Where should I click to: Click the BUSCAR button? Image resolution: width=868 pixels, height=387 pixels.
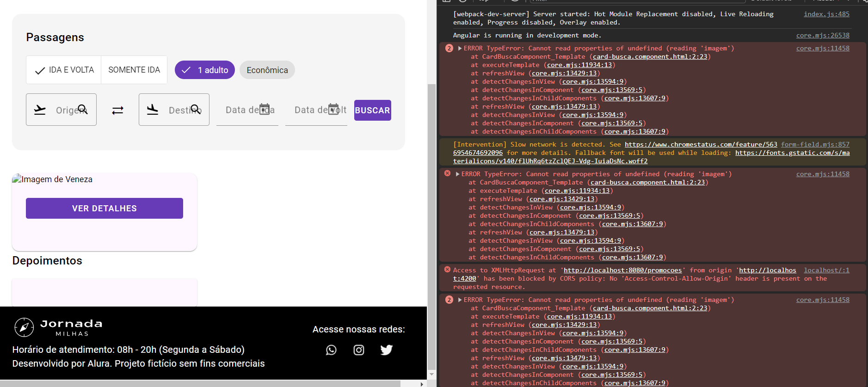pyautogui.click(x=373, y=110)
